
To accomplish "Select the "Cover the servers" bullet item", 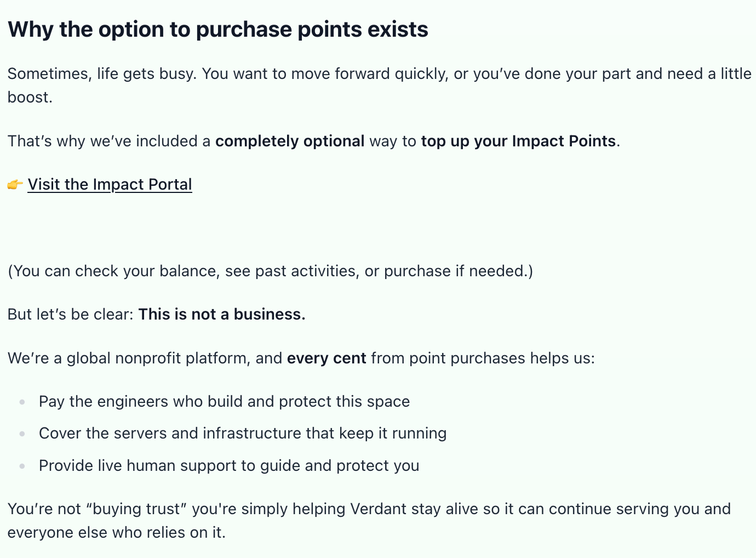I will pos(243,434).
